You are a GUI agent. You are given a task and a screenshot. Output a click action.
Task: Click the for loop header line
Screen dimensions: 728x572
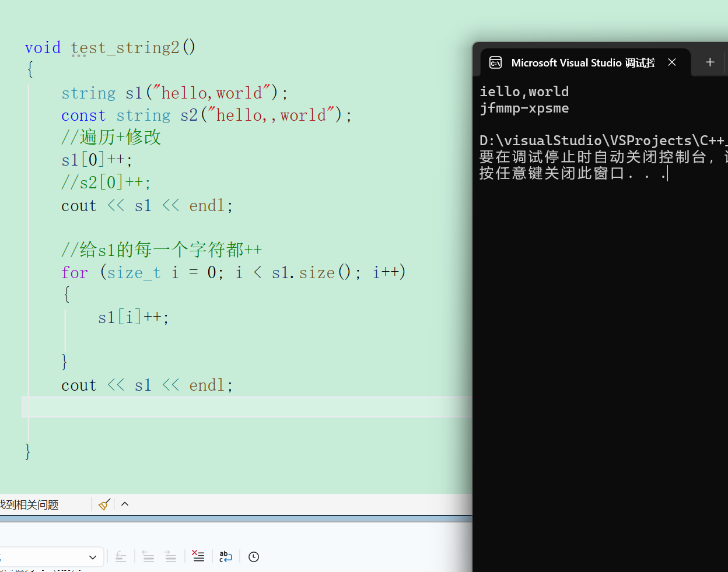point(233,272)
